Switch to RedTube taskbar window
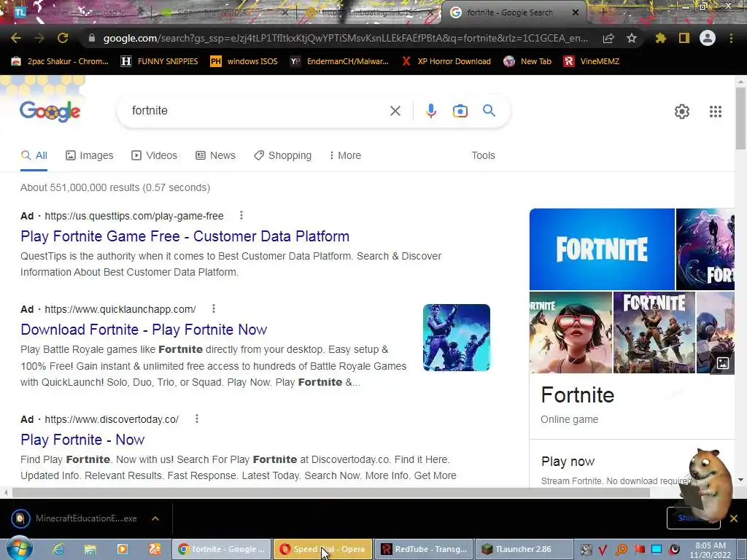The width and height of the screenshot is (747, 560). [x=424, y=549]
